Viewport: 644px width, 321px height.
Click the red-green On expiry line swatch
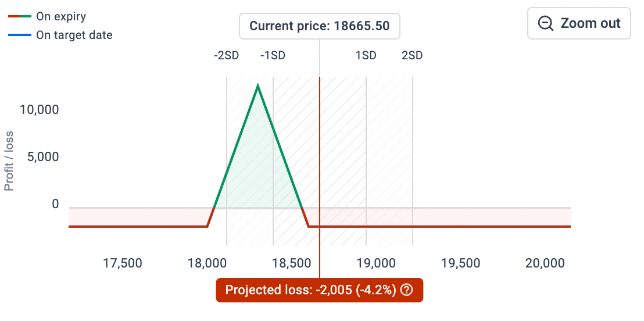[x=19, y=17]
